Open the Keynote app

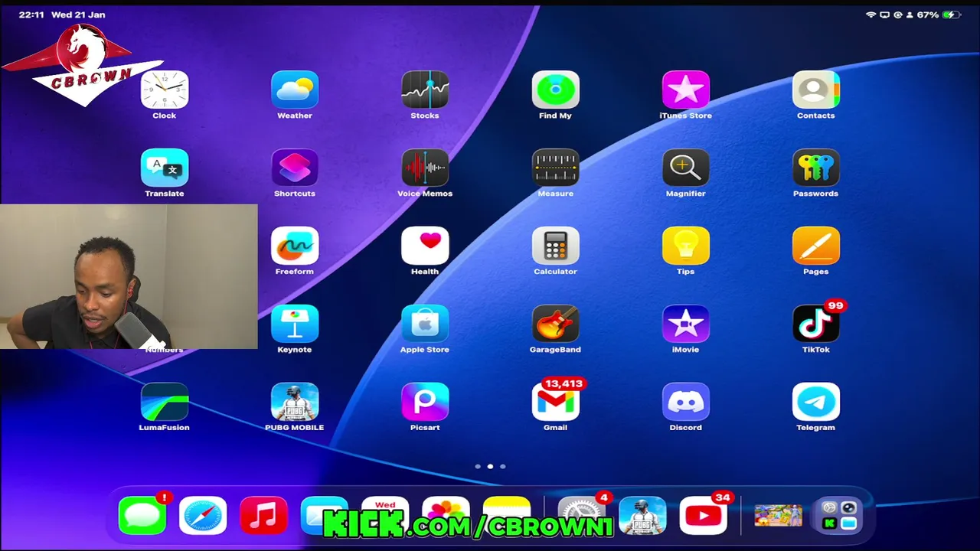pos(295,324)
